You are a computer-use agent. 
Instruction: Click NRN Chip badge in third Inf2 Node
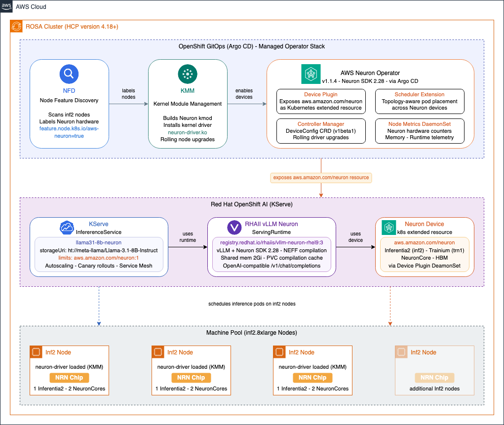[x=312, y=378]
